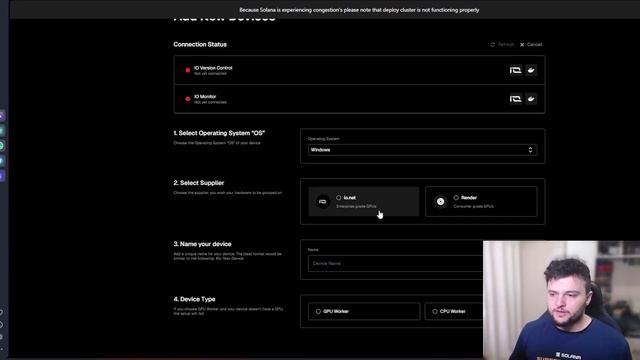Open the Operating System dropdown showing Windows
640x360 pixels.
pos(422,150)
